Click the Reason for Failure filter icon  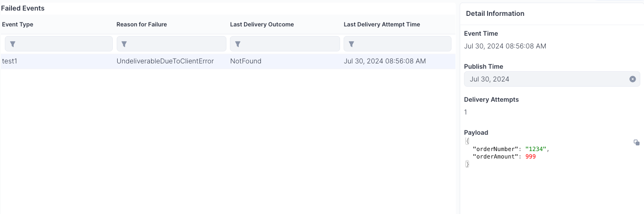[125, 44]
